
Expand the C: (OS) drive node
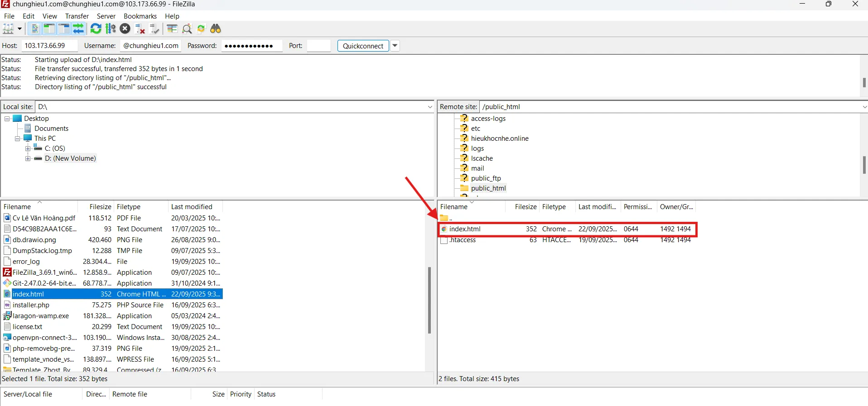(28, 148)
